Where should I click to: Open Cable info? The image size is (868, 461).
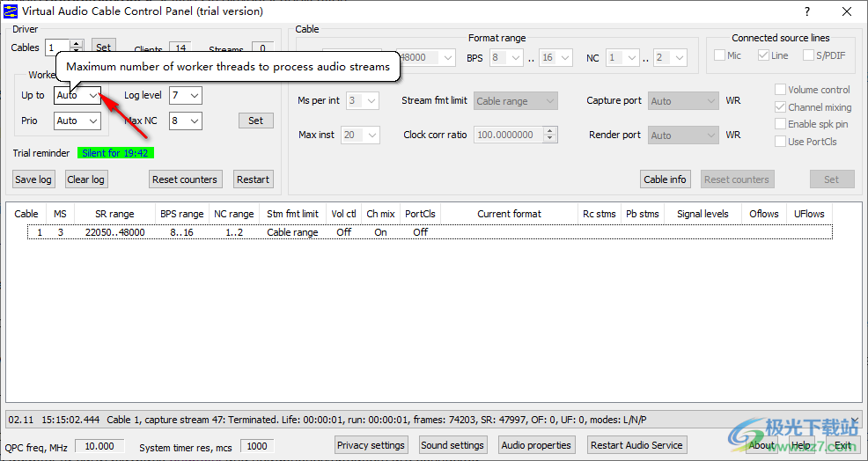665,179
